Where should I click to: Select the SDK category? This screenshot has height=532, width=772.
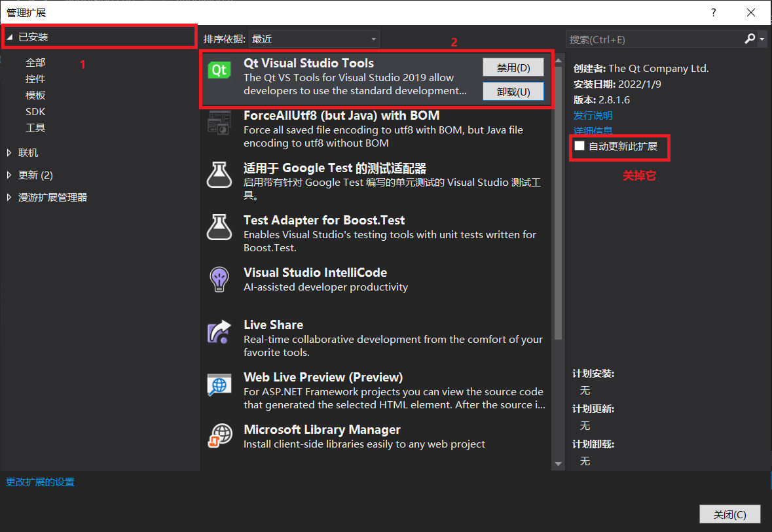pos(35,112)
